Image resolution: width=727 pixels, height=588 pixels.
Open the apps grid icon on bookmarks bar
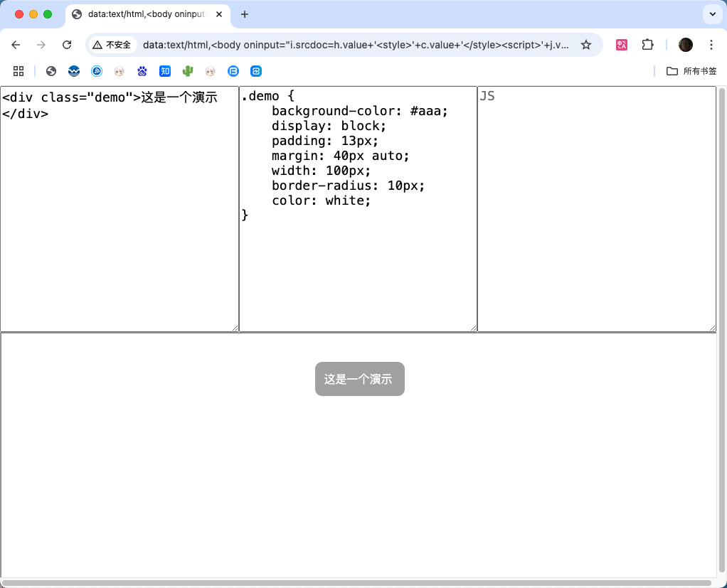[18, 71]
